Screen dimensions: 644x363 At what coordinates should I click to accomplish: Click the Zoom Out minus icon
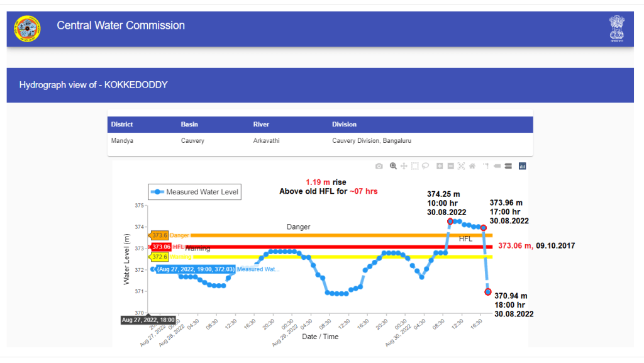(451, 166)
